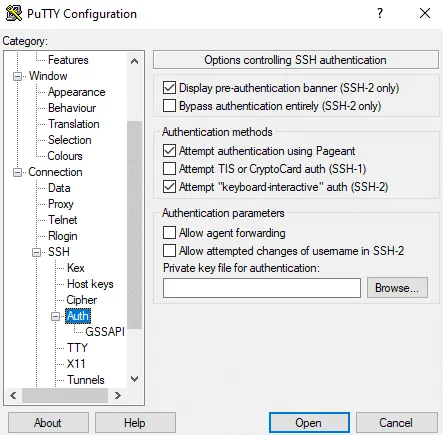
Task: Select GSSAPI in the category tree
Action: coord(105,332)
